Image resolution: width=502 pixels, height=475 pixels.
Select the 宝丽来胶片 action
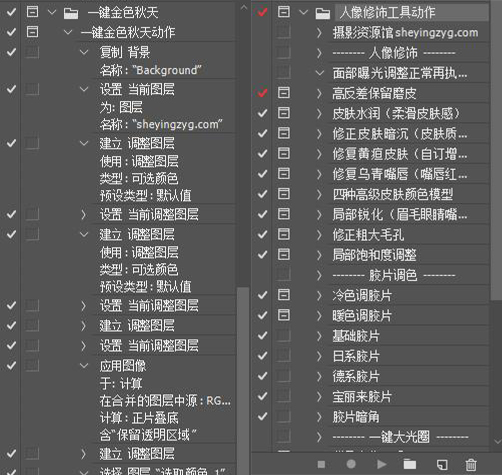[362, 397]
